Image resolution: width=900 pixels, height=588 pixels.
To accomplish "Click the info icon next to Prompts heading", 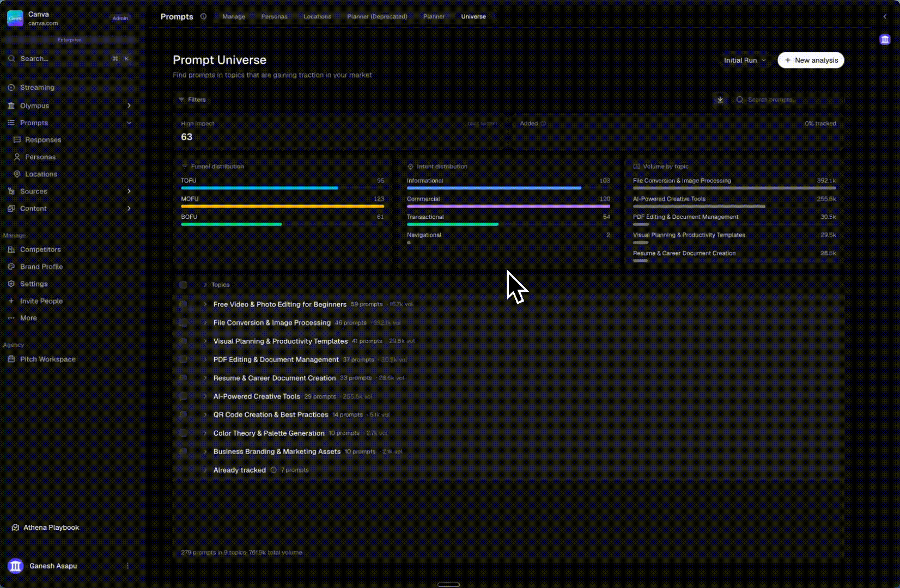I will (x=203, y=16).
